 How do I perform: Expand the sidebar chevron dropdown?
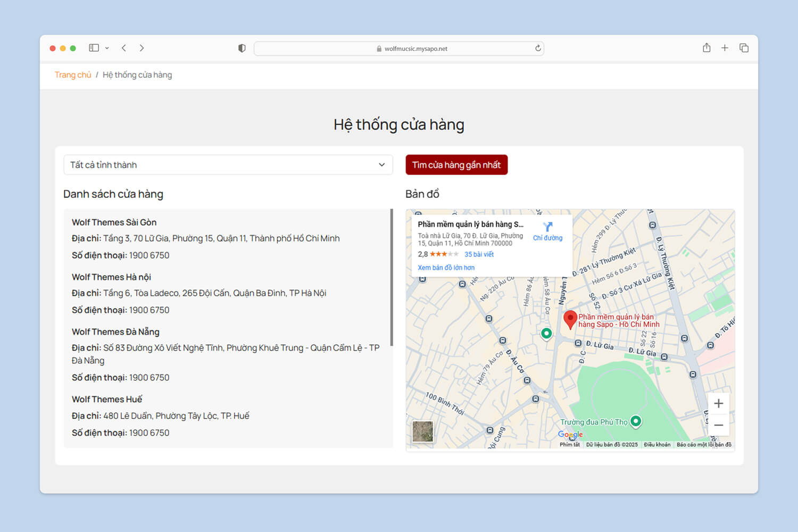pos(107,48)
